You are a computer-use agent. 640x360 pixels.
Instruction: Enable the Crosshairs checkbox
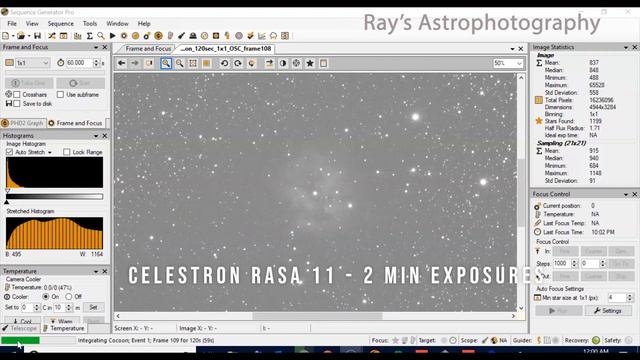point(17,95)
